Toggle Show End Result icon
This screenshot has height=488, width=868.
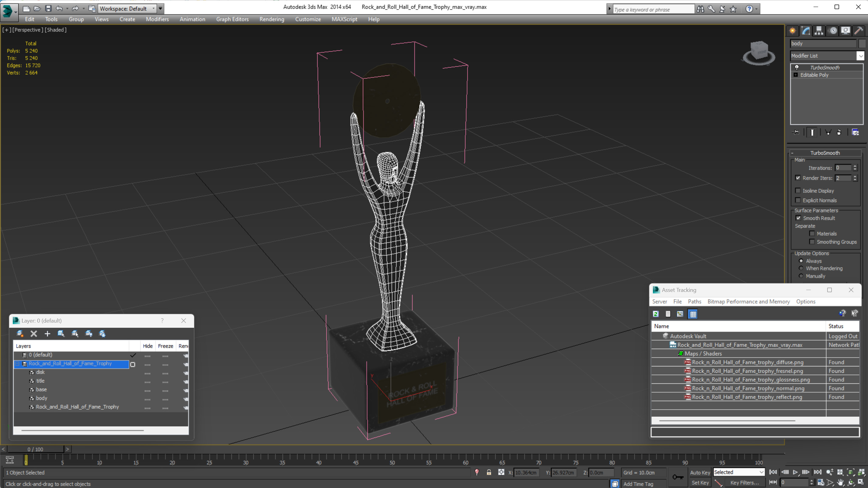pos(812,132)
